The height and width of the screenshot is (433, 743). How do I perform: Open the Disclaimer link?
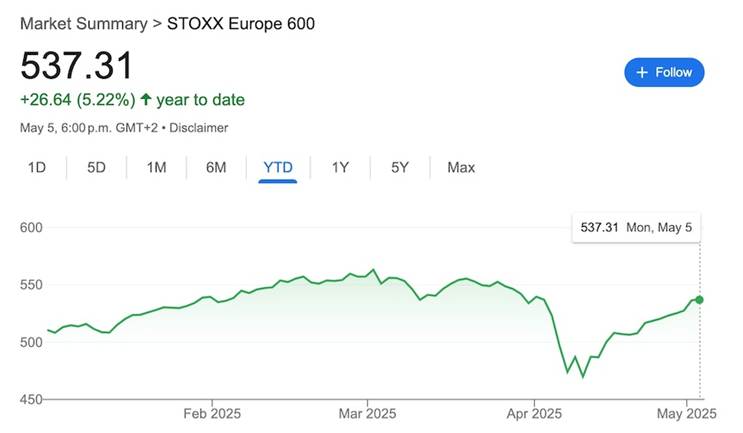tap(199, 128)
